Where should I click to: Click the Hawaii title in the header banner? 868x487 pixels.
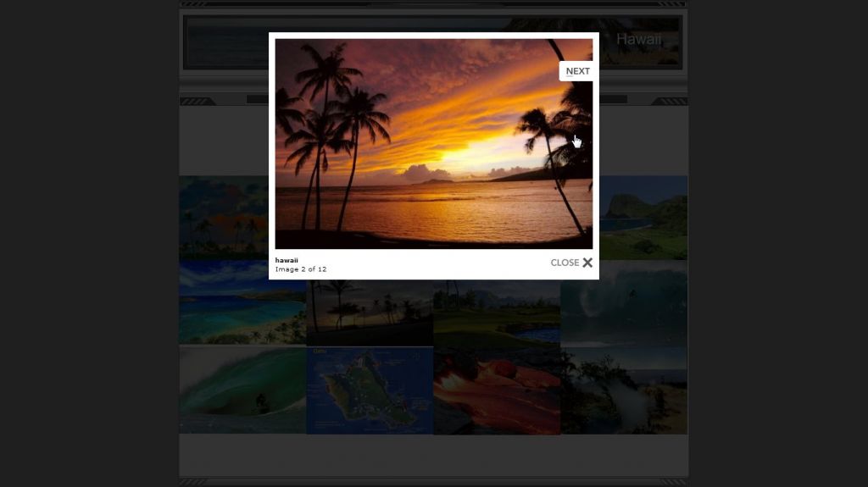[638, 39]
